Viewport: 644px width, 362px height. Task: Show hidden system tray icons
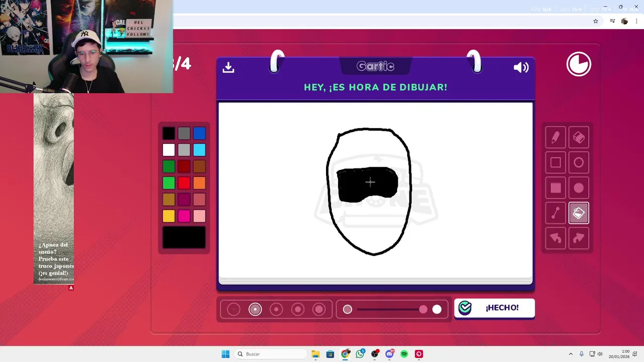(x=571, y=354)
